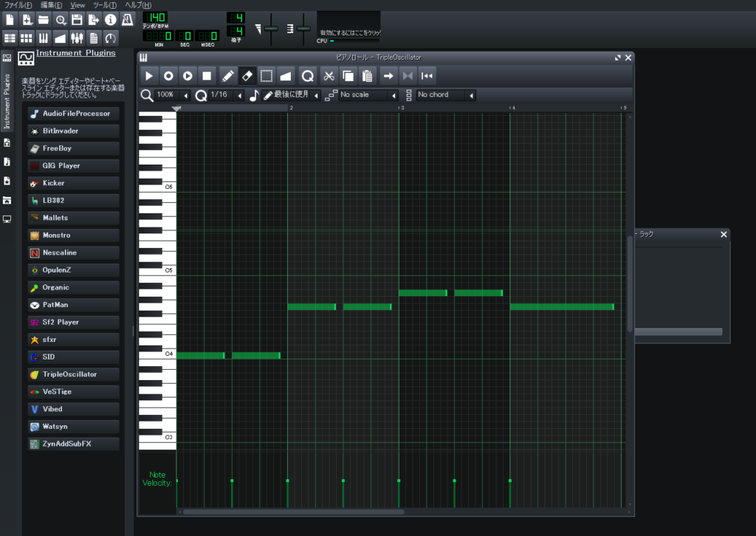756x536 pixels.
Task: Toggle the rectangular selection mode
Action: point(267,75)
